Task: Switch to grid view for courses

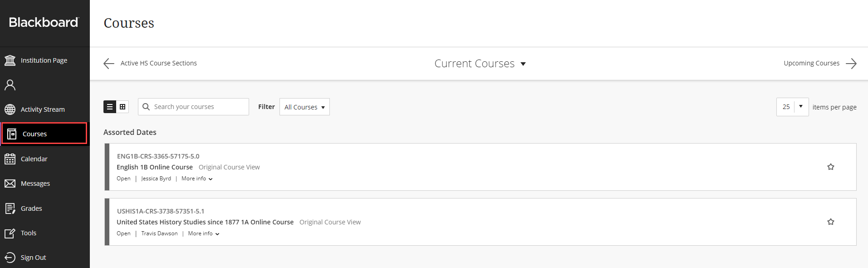Action: [x=122, y=106]
